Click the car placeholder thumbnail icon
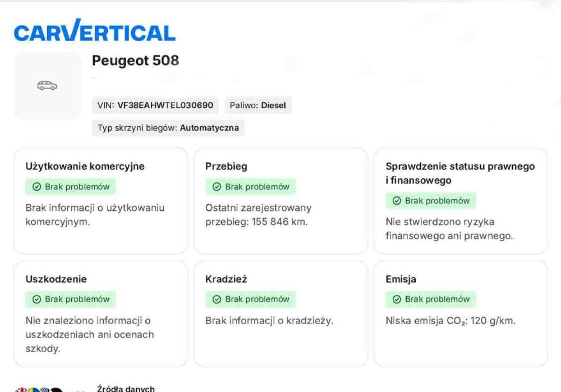Viewport: 561px width, 392px height. (x=47, y=85)
